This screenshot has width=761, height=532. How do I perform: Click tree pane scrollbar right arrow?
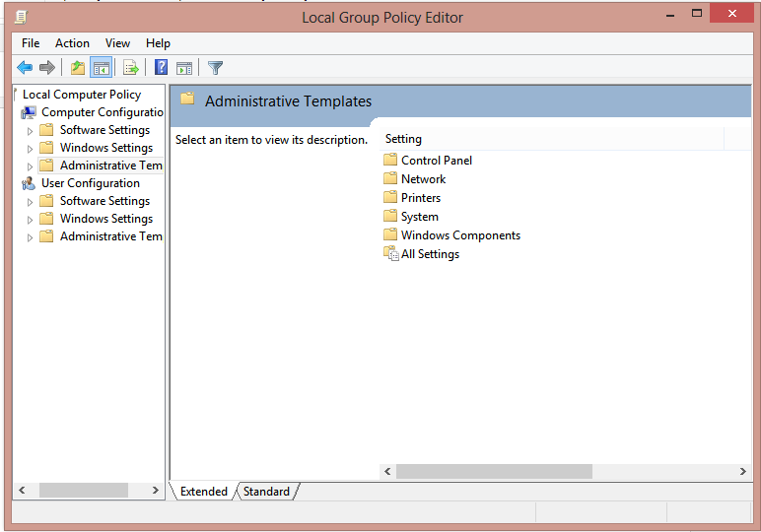156,491
